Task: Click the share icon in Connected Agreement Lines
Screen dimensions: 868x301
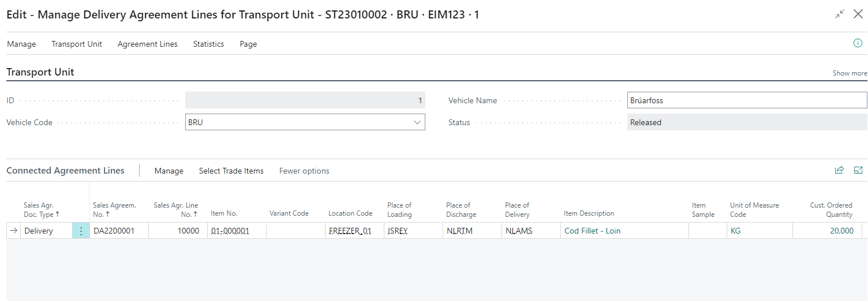Action: (839, 170)
